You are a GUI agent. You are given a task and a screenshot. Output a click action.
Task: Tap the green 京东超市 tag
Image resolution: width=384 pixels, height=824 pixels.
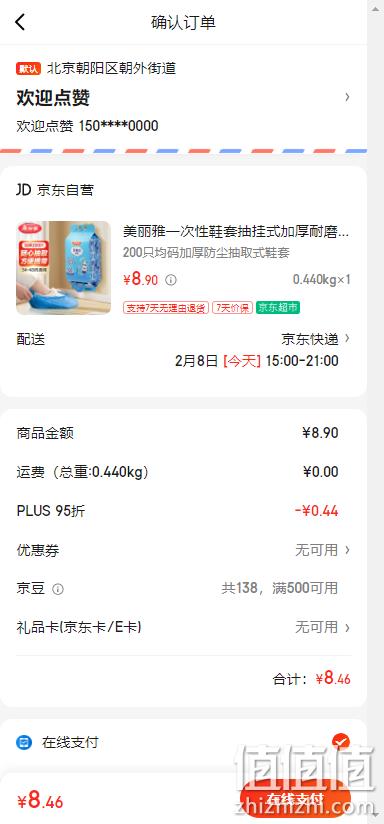tap(278, 307)
